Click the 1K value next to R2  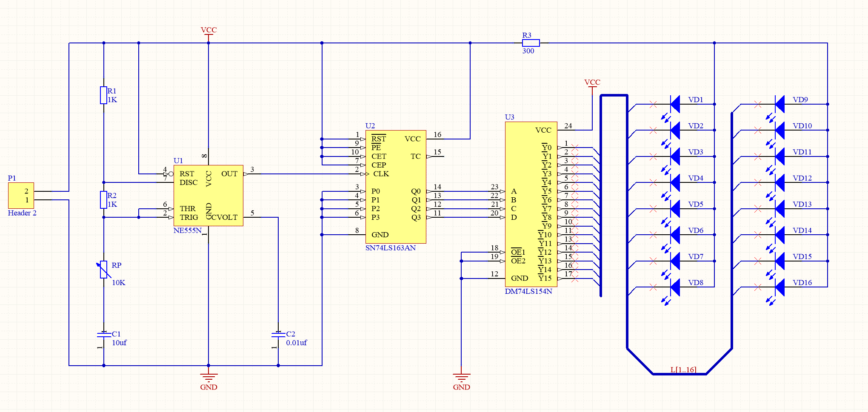[x=112, y=205]
